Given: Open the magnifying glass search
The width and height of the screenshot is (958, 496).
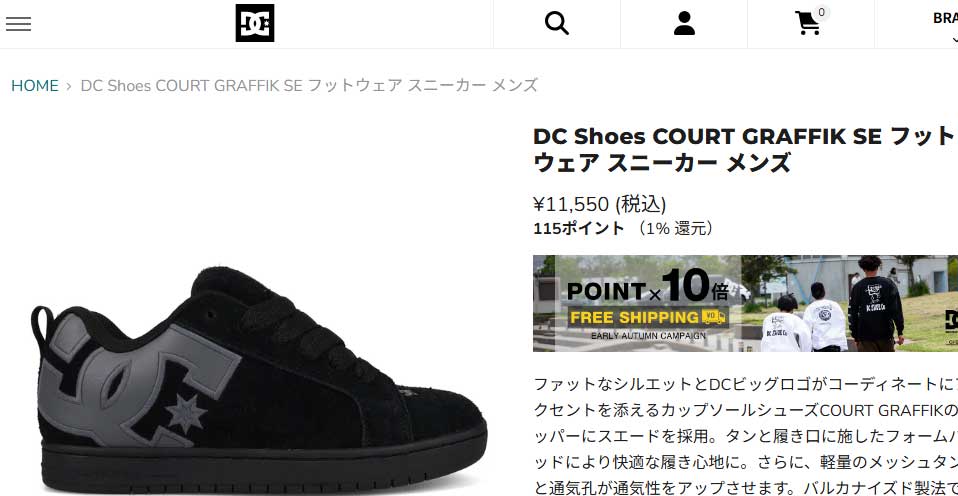Looking at the screenshot, I should pos(557,24).
